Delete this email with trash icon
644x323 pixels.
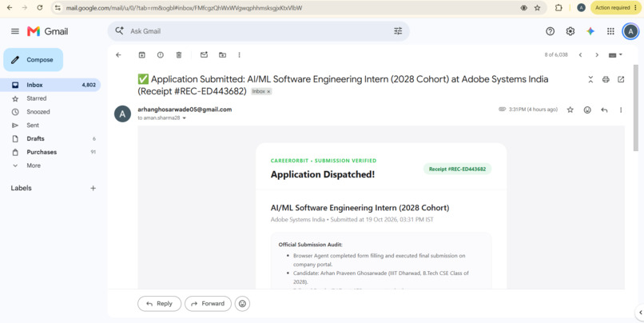[179, 55]
